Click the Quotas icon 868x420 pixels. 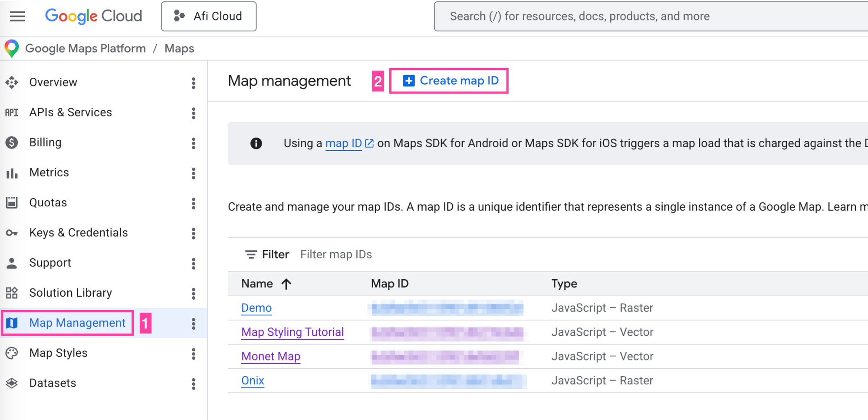coord(12,202)
